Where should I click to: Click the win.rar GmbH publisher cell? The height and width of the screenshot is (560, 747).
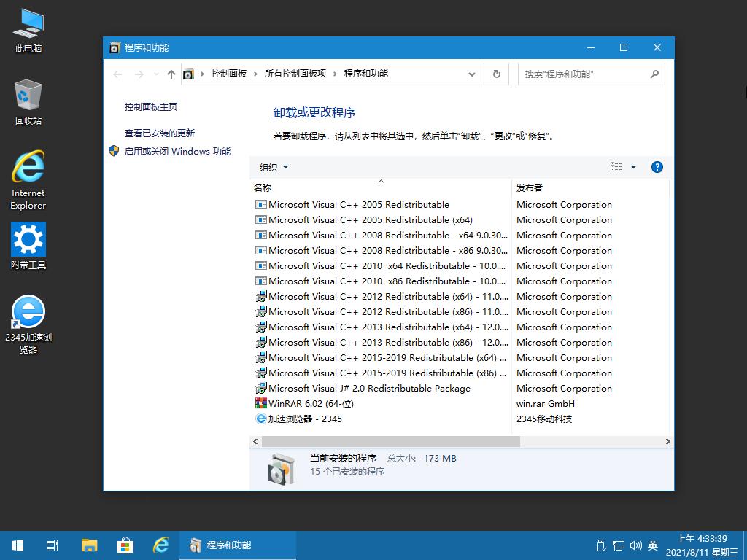pyautogui.click(x=546, y=404)
